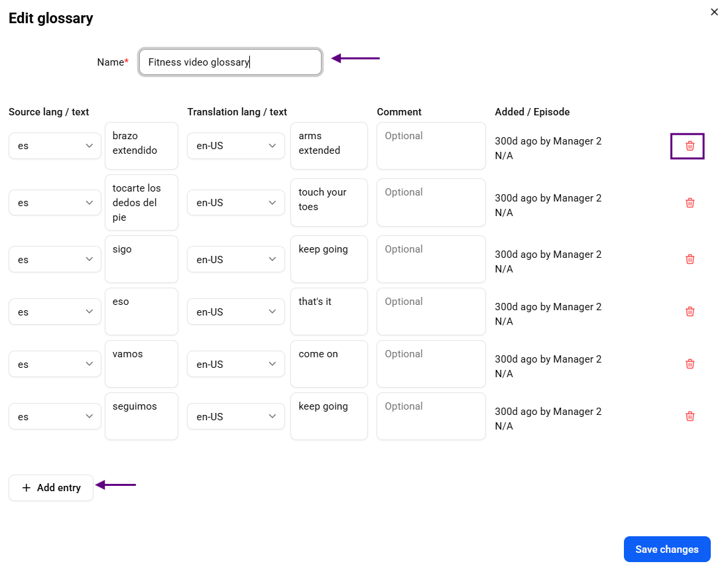Delete the 'eso' glossary entry
The height and width of the screenshot is (578, 728).
(690, 312)
